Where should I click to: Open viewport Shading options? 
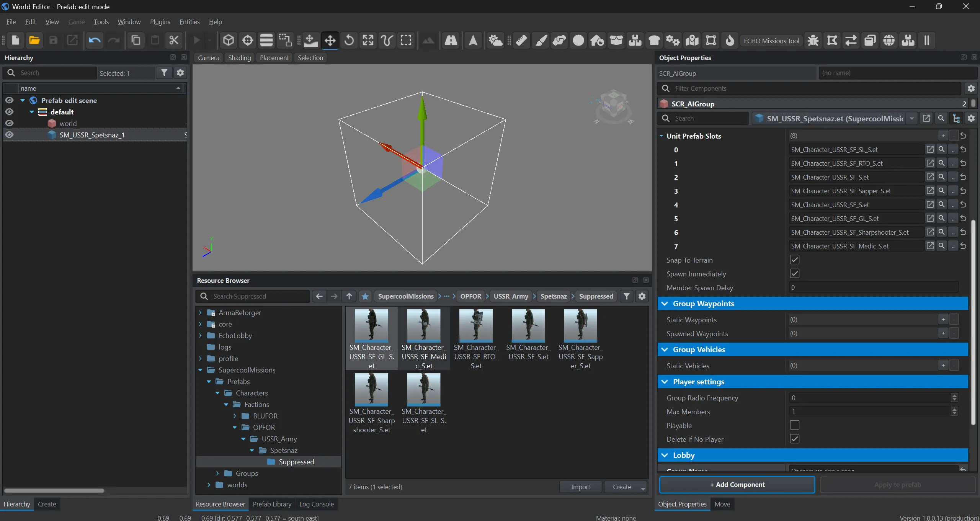coord(239,58)
